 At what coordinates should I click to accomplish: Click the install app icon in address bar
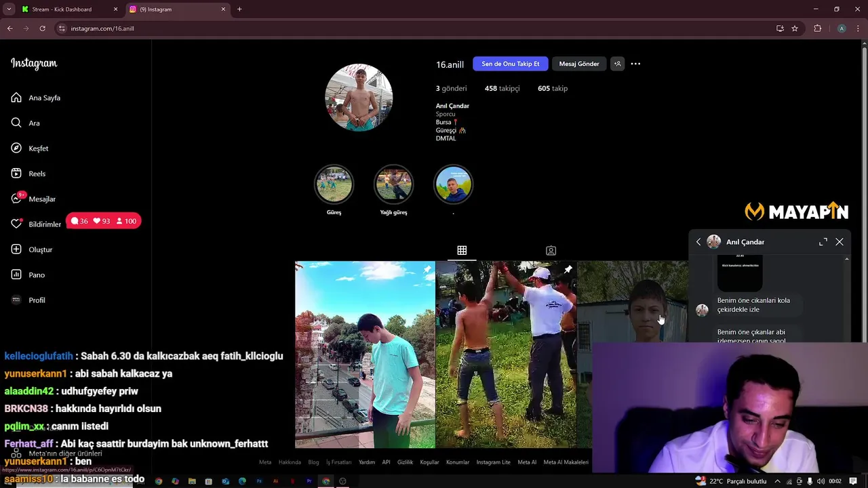click(x=780, y=28)
